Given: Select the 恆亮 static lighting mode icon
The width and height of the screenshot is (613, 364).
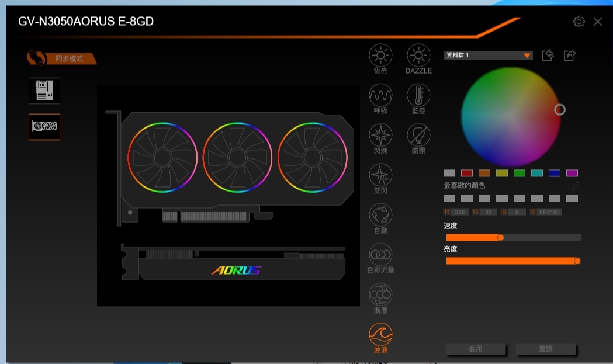Looking at the screenshot, I should click(x=380, y=55).
